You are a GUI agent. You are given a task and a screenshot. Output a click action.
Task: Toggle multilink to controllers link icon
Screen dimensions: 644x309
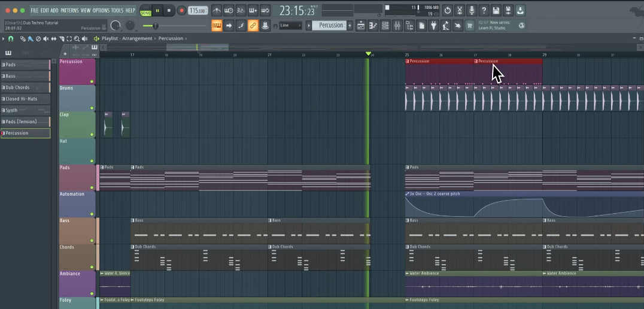[x=253, y=26]
